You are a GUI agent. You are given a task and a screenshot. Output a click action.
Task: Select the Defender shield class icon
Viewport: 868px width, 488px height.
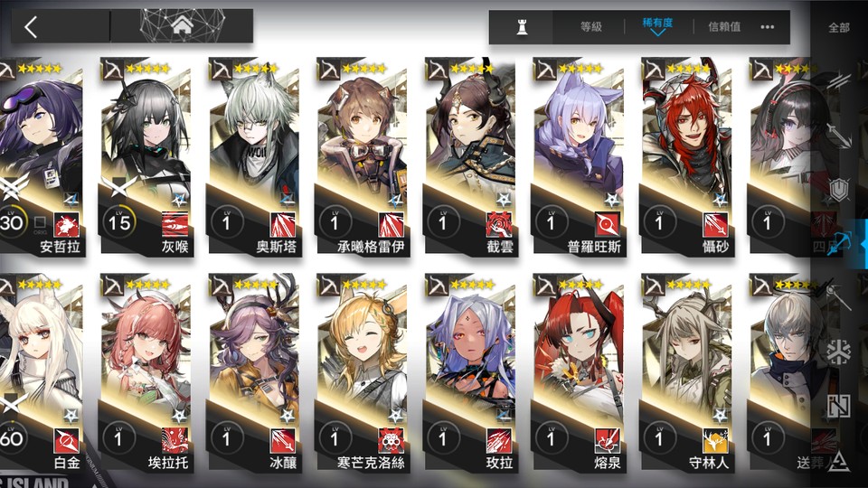[x=839, y=190]
